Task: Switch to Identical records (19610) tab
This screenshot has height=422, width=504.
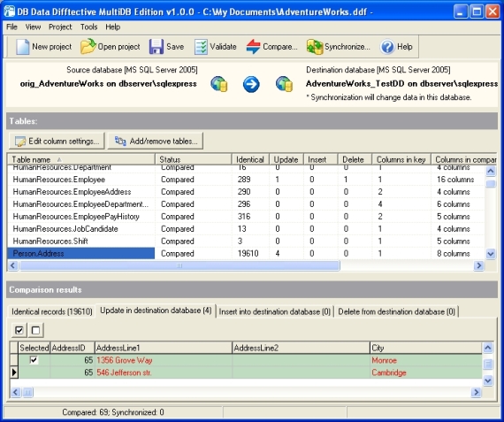Action: click(x=52, y=311)
